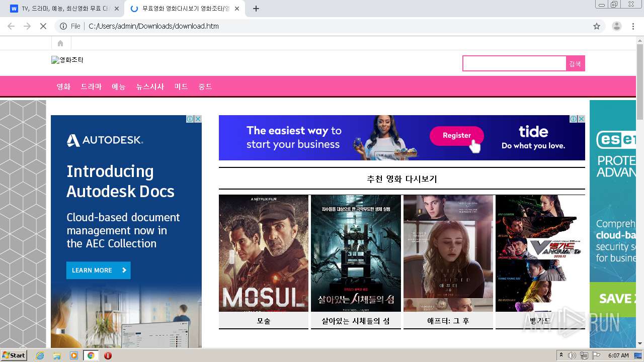This screenshot has height=362, width=644.
Task: Click the home icon on the page
Action: [x=60, y=43]
